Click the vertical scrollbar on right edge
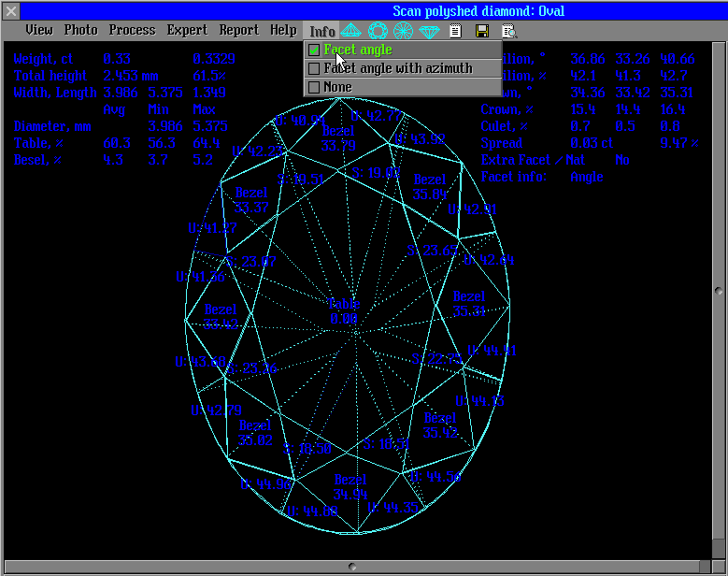 tap(719, 292)
